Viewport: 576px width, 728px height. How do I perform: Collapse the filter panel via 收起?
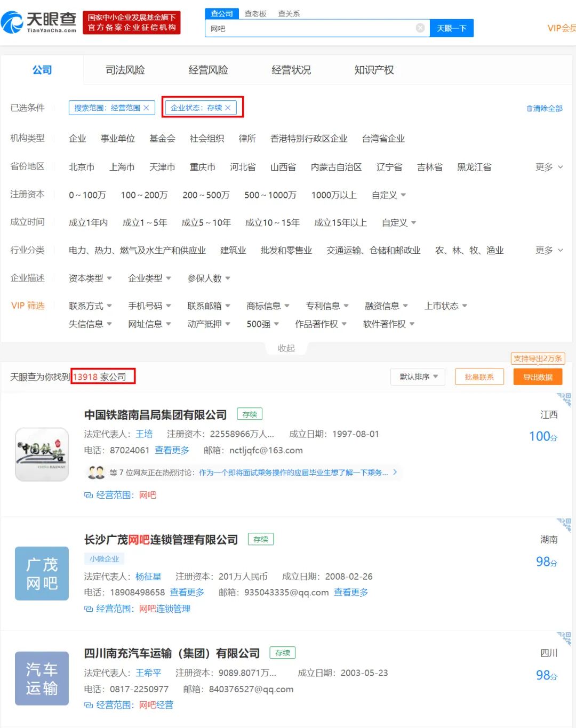(286, 348)
